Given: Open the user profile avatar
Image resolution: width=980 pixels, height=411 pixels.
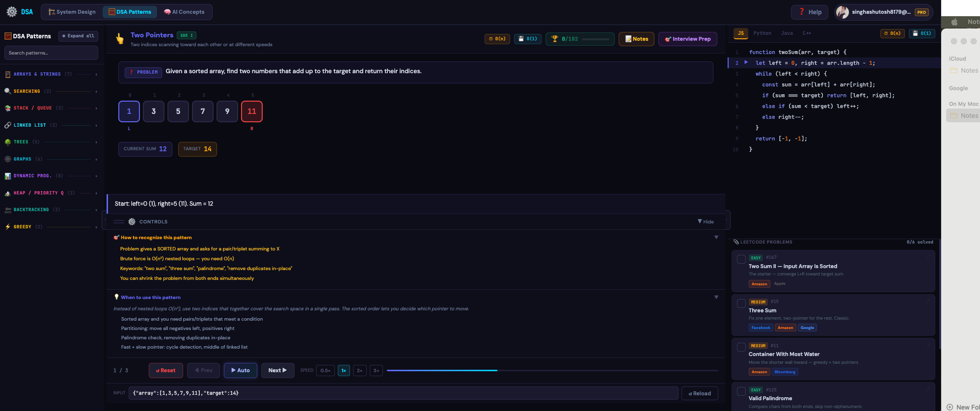Looking at the screenshot, I should tap(843, 12).
